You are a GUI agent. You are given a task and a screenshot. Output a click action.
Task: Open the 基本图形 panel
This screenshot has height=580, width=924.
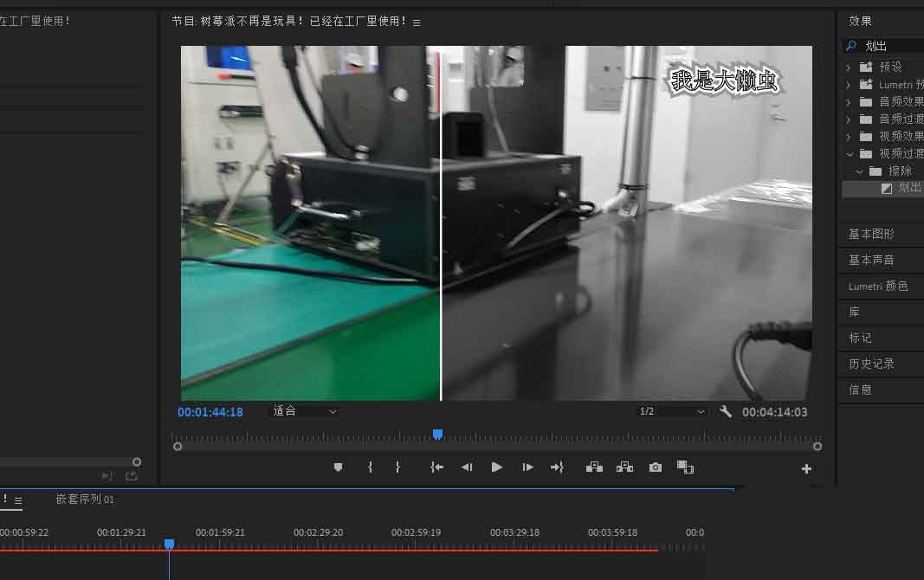(871, 235)
